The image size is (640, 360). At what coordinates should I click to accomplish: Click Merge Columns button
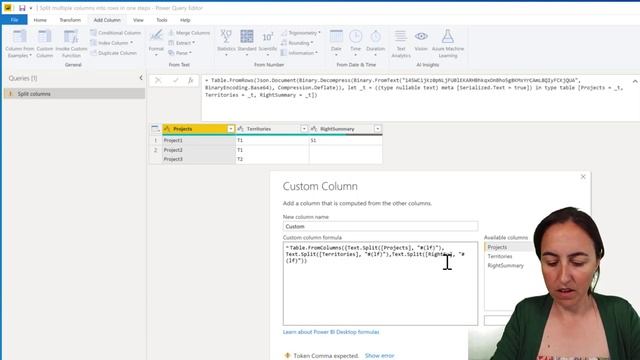(x=189, y=33)
